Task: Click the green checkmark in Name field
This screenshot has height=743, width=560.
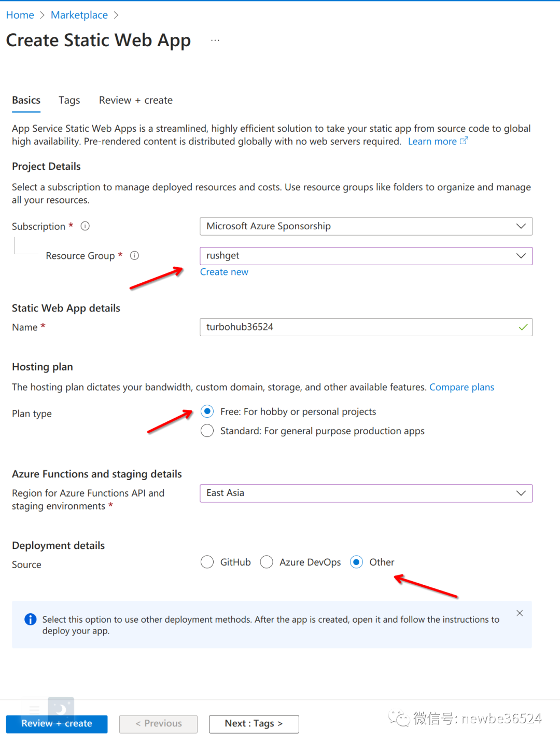Action: (x=523, y=327)
